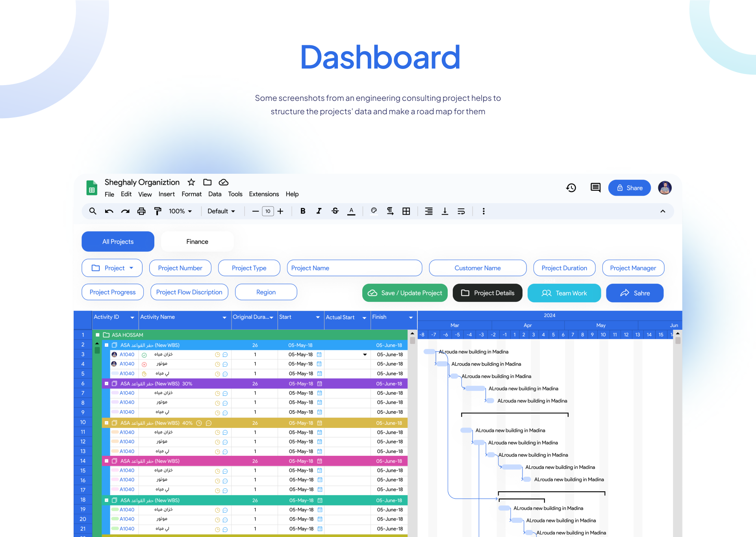The height and width of the screenshot is (537, 756).
Task: Click the red cross status on row 4
Action: [144, 364]
